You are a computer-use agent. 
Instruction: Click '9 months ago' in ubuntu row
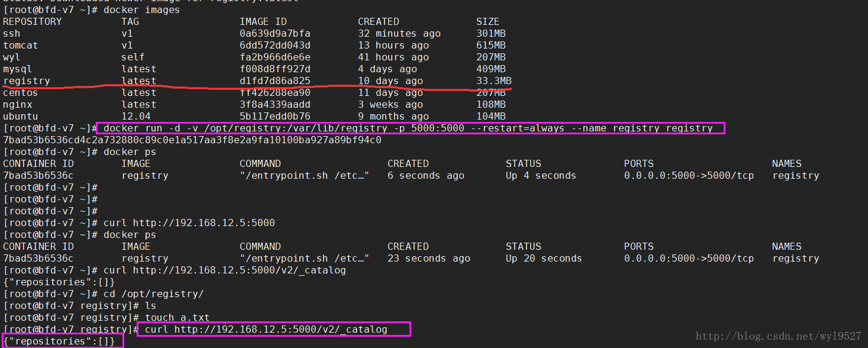393,116
